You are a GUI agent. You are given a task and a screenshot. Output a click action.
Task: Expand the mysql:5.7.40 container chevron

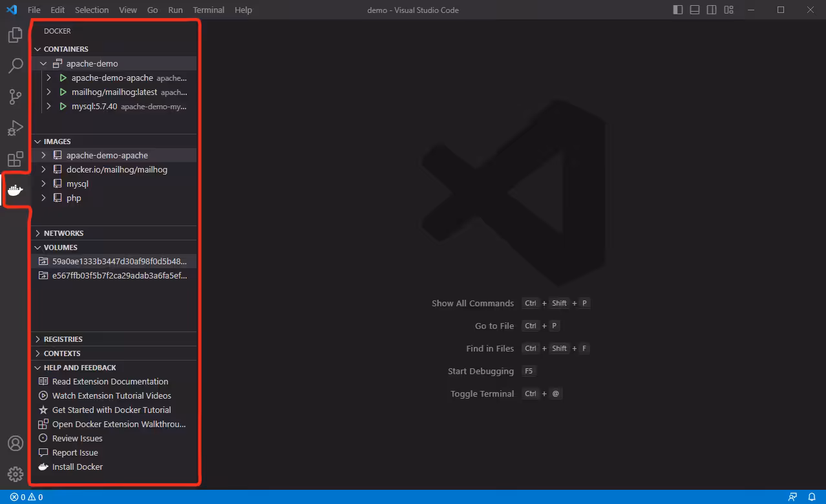tap(48, 106)
